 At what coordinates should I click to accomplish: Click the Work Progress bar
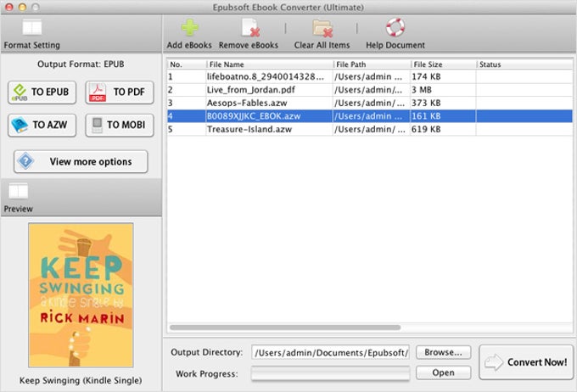point(330,373)
